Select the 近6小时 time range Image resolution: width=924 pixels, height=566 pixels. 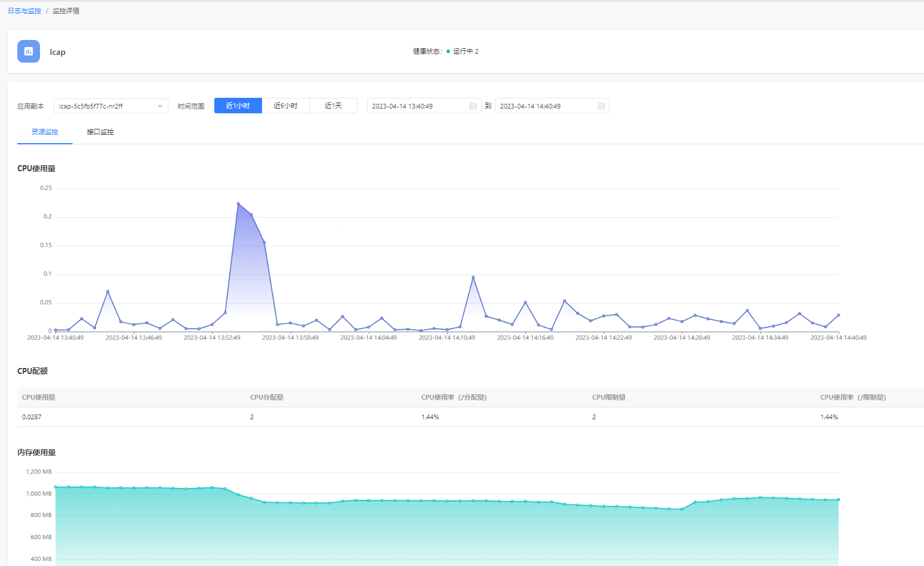[285, 106]
